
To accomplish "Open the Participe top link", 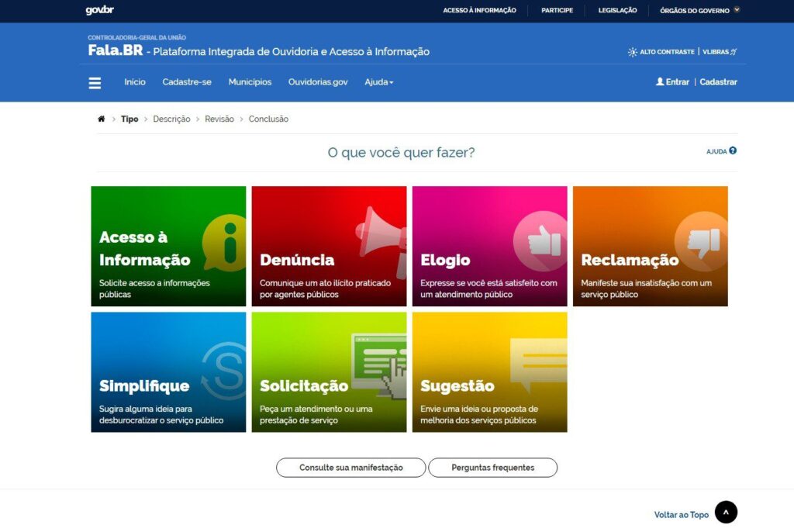I will 557,10.
